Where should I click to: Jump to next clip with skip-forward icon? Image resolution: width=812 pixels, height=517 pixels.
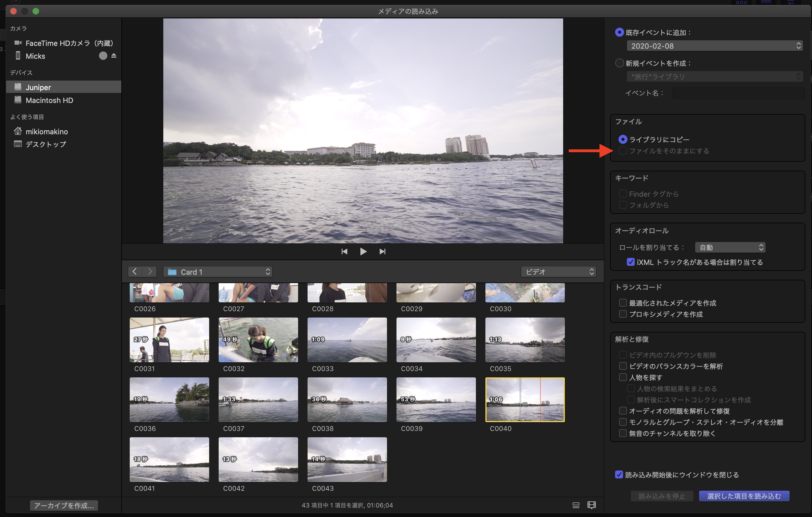pyautogui.click(x=382, y=252)
